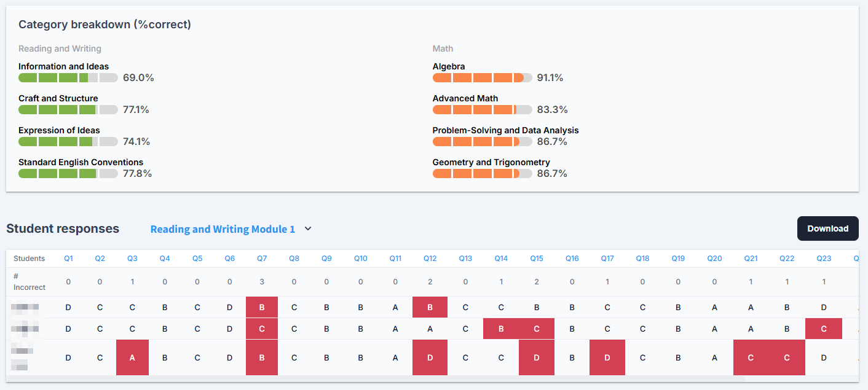Click the Advanced Math category bar
This screenshot has width=868, height=390.
tap(483, 110)
